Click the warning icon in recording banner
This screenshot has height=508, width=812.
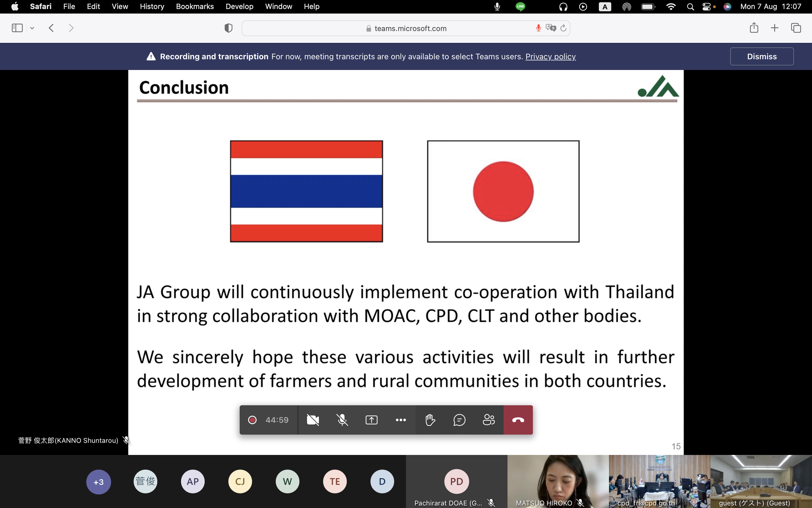pyautogui.click(x=151, y=56)
